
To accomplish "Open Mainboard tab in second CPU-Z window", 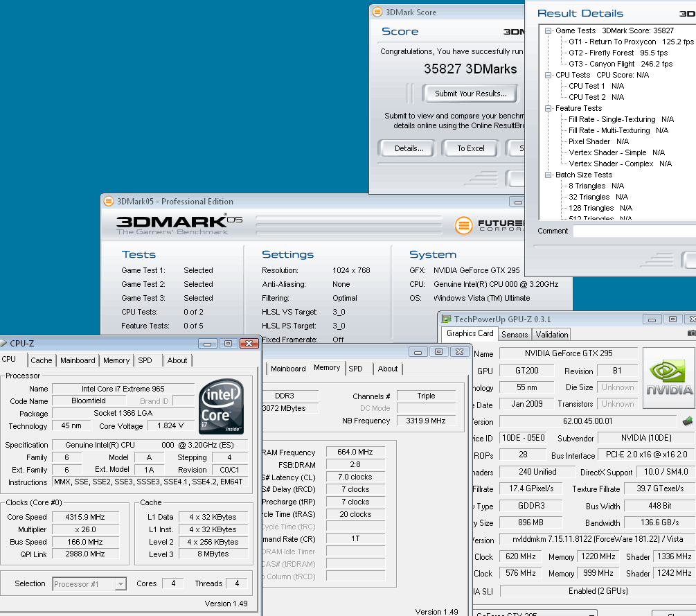I will pyautogui.click(x=288, y=369).
